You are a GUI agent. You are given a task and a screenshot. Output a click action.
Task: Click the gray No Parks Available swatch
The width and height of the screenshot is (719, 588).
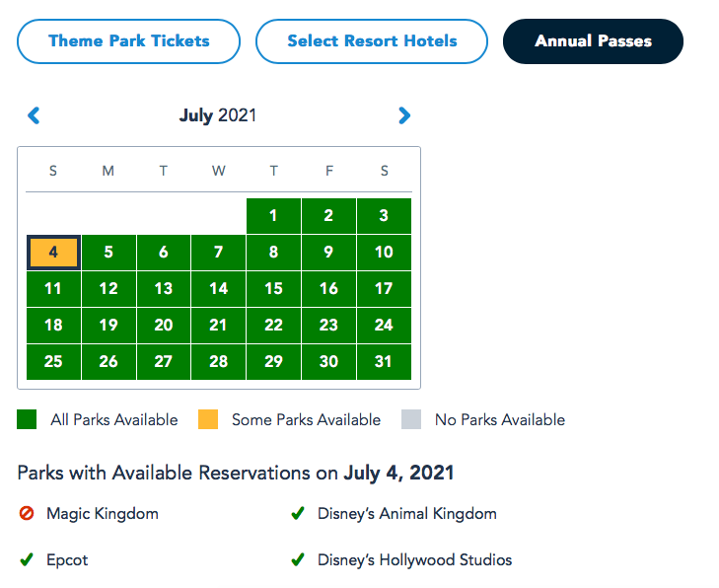pyautogui.click(x=411, y=419)
